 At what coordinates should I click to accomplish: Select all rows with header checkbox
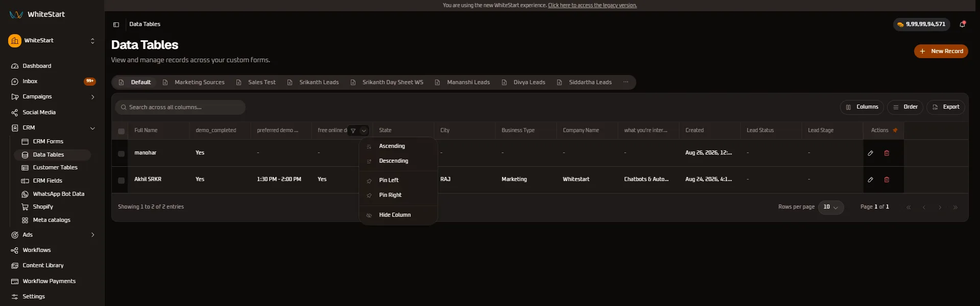pyautogui.click(x=121, y=131)
